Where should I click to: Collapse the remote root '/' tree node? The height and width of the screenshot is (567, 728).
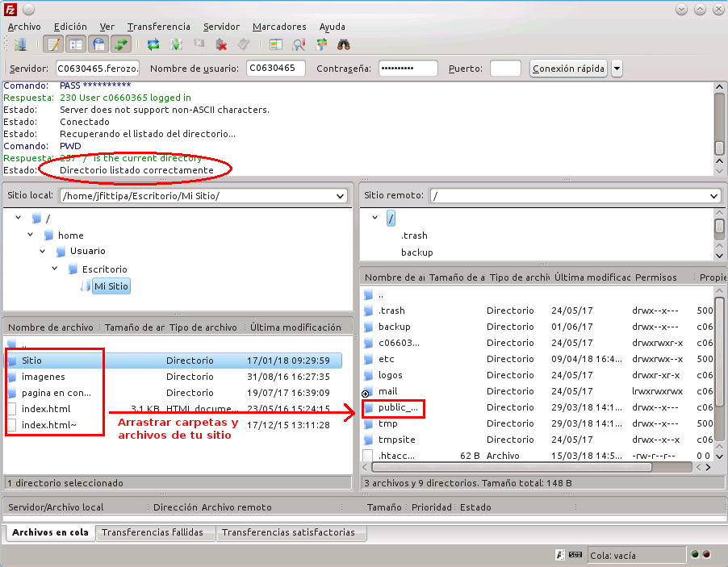(374, 217)
